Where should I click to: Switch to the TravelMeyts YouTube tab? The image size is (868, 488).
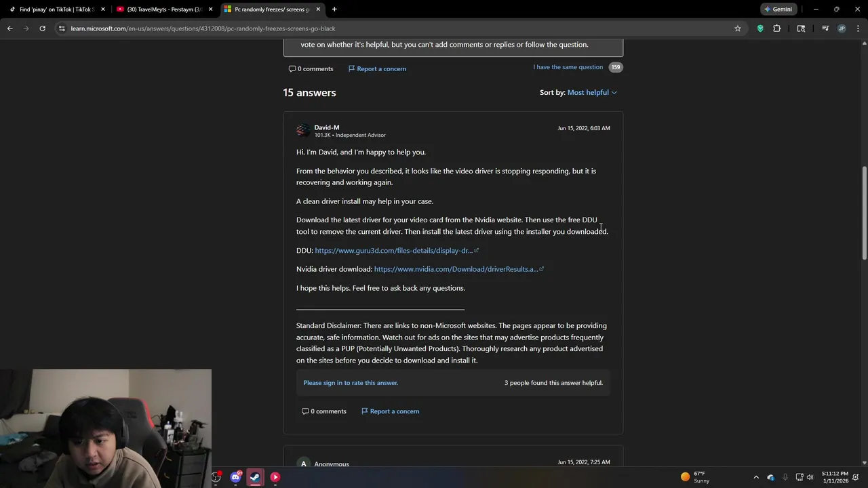(x=163, y=9)
